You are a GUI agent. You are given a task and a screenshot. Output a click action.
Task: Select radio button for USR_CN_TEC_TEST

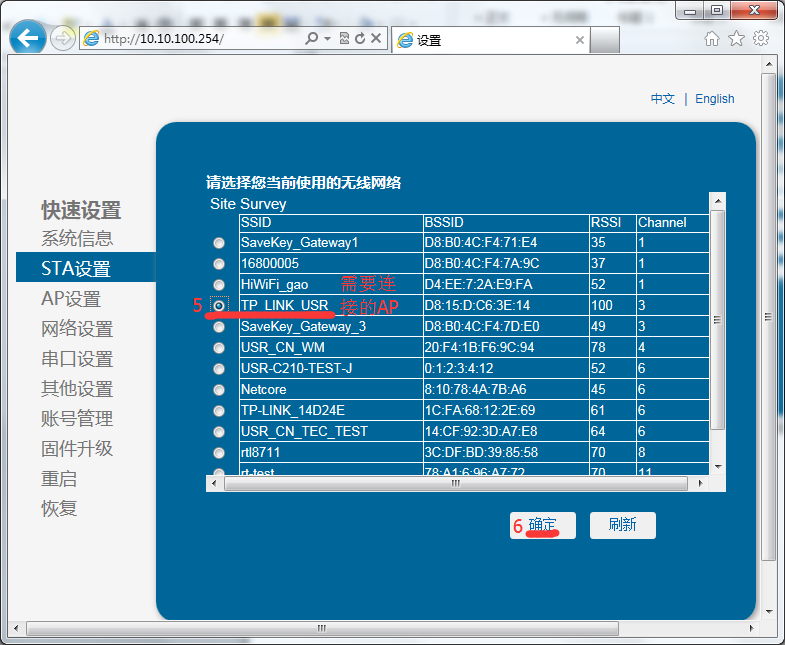219,432
